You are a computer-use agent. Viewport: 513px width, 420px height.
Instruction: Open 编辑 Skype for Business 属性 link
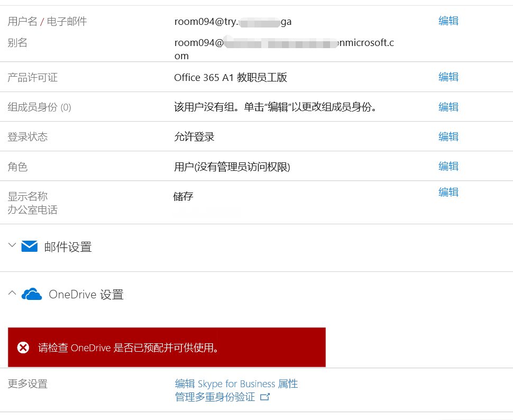[x=236, y=384]
